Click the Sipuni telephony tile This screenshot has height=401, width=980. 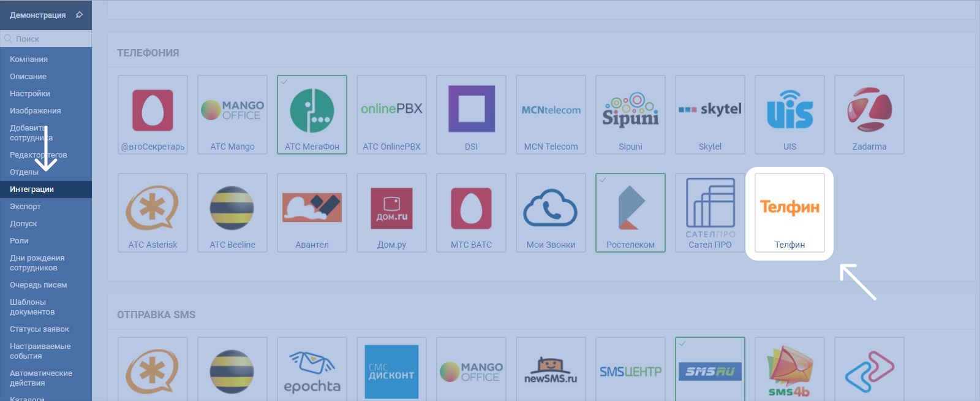630,115
